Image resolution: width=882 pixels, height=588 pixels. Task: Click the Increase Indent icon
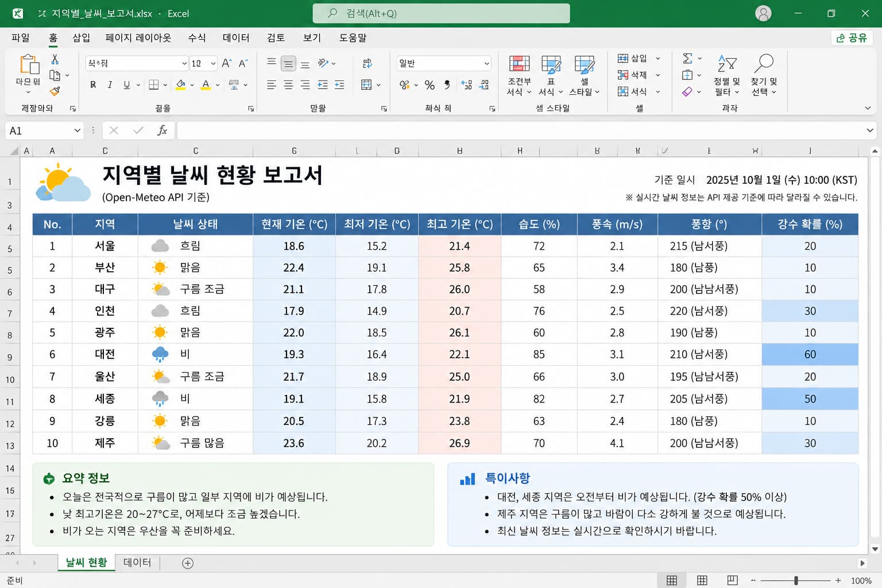click(339, 85)
